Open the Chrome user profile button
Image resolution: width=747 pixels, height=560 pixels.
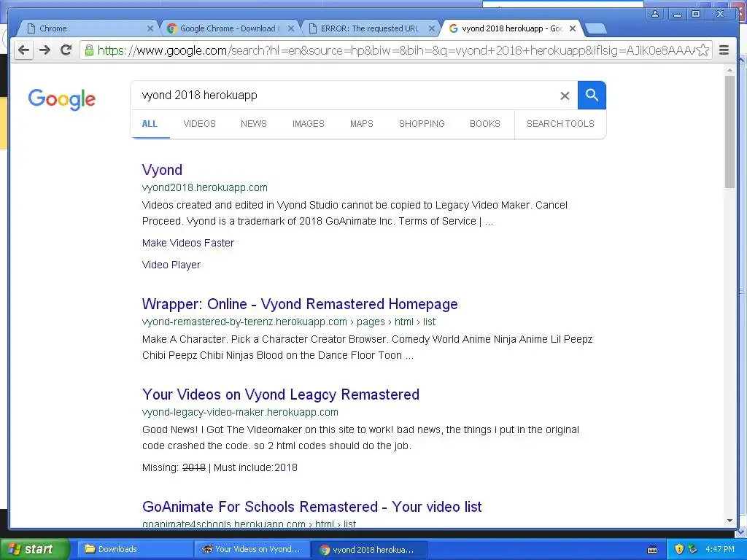click(655, 14)
